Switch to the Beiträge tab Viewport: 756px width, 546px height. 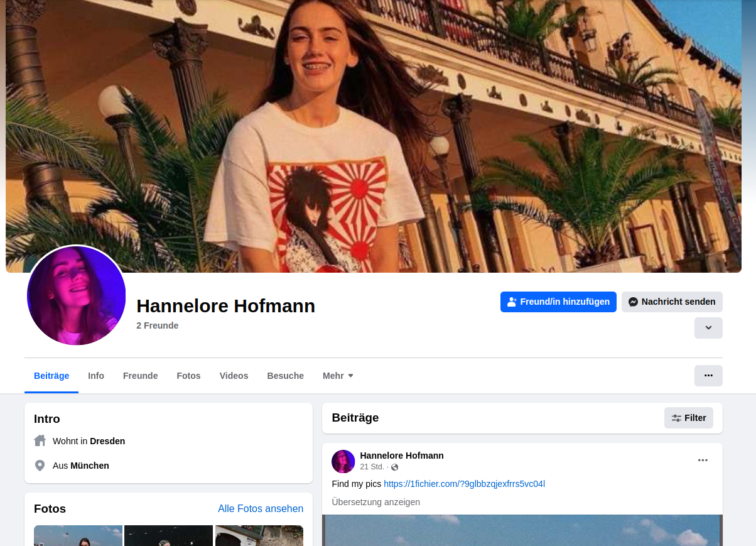tap(51, 376)
